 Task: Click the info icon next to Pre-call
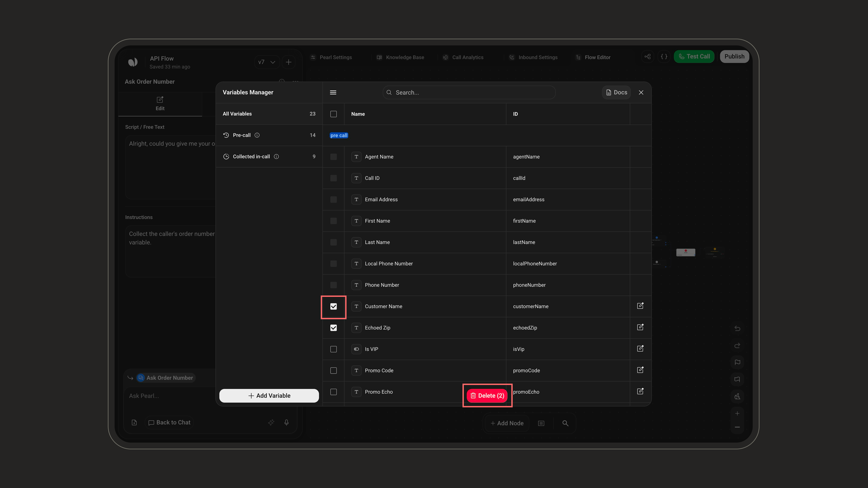tap(257, 135)
